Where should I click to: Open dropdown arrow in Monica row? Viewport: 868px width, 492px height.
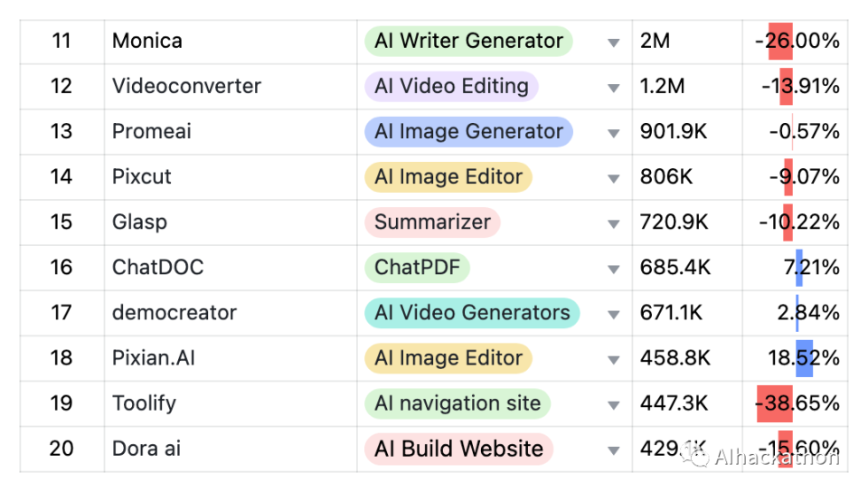(614, 43)
